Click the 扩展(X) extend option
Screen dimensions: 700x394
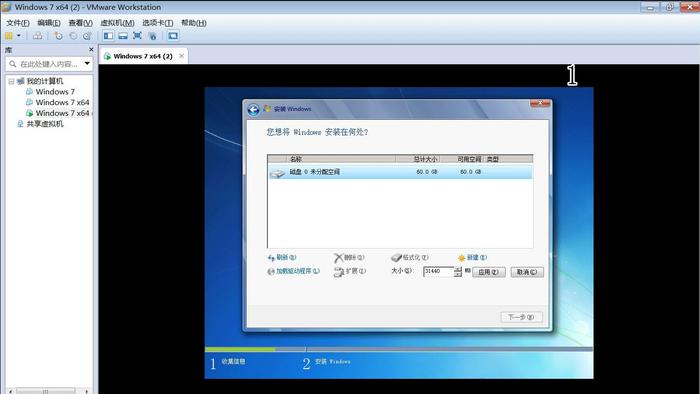click(x=350, y=271)
